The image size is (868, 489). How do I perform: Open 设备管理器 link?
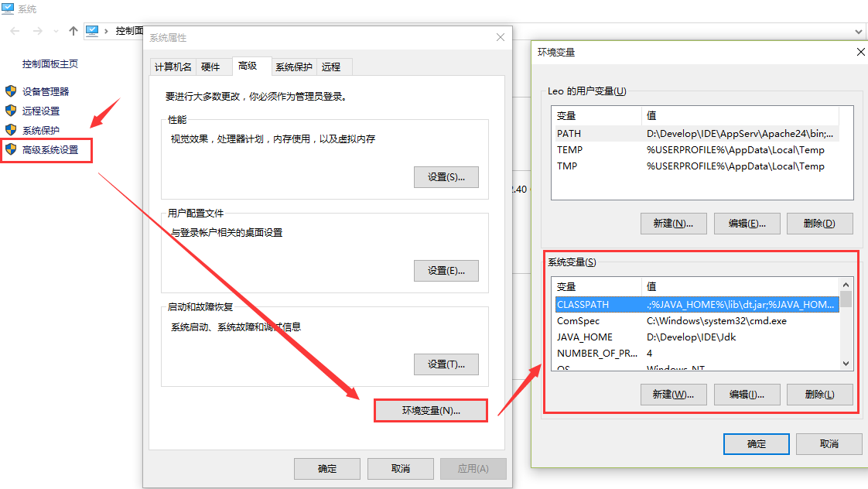(x=46, y=91)
